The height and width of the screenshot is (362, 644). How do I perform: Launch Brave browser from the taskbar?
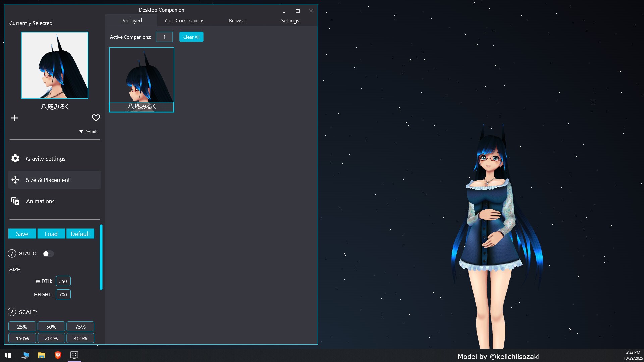click(58, 355)
